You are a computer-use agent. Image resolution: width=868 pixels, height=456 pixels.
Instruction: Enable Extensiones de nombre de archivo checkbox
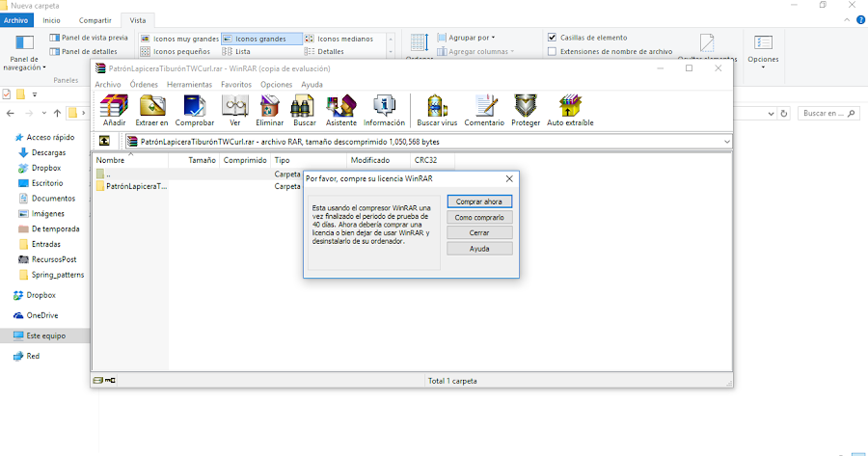[x=552, y=51]
